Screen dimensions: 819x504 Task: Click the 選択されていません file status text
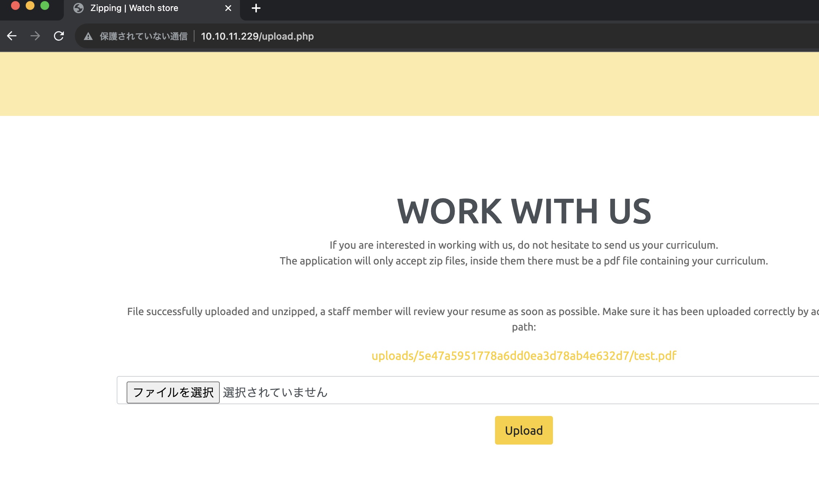275,392
